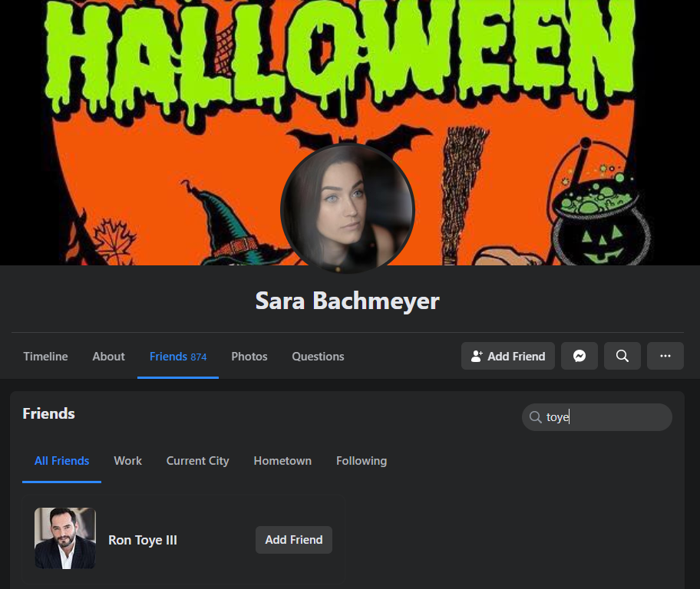View Sara Bachmeyer's profile picture
700x589 pixels.
[348, 209]
